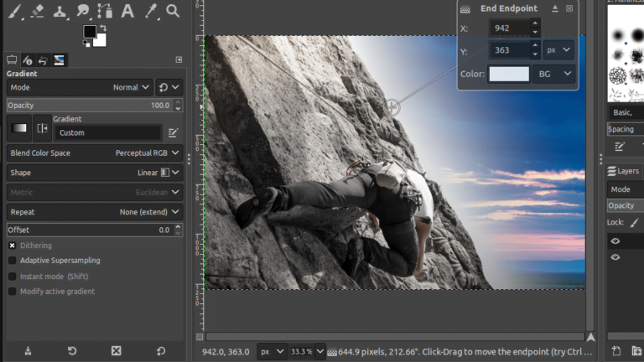Viewport: 644px width, 362px height.
Task: Click the gradient end handle on canvas
Action: click(392, 107)
